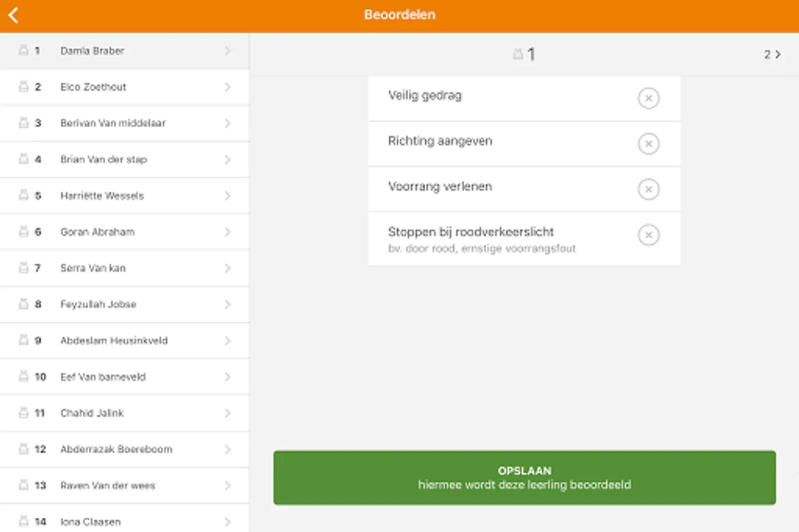Screen dimensions: 799x532
Task: Toggle the X mark for Voorrang verlenen
Action: (x=648, y=189)
